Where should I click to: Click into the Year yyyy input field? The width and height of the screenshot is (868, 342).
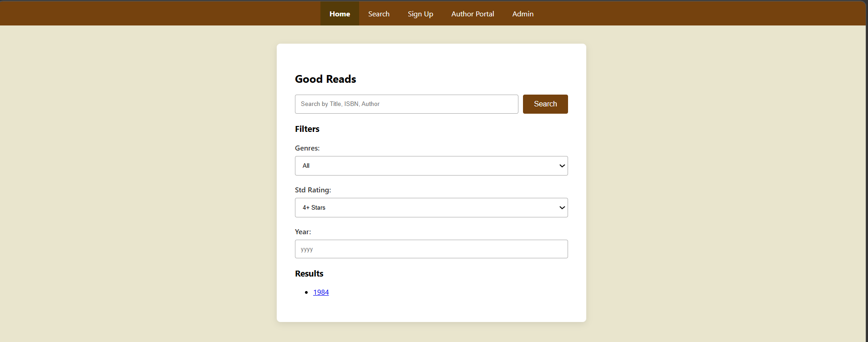pyautogui.click(x=431, y=249)
